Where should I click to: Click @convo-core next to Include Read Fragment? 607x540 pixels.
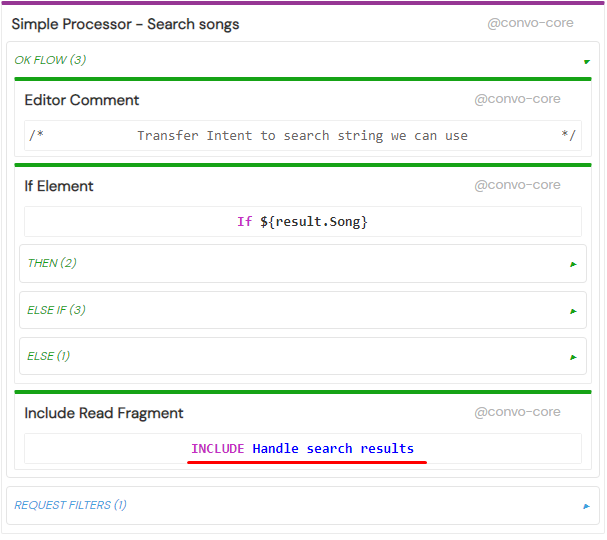coord(518,411)
